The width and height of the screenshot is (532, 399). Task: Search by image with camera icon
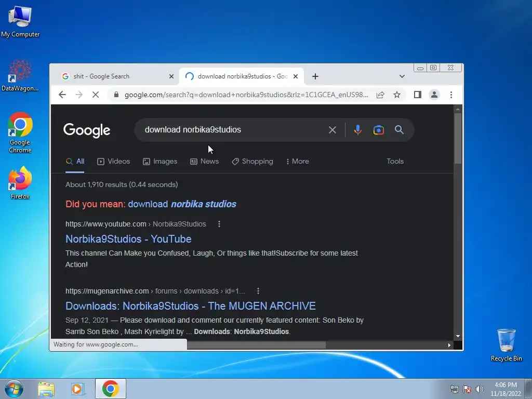[x=379, y=129]
